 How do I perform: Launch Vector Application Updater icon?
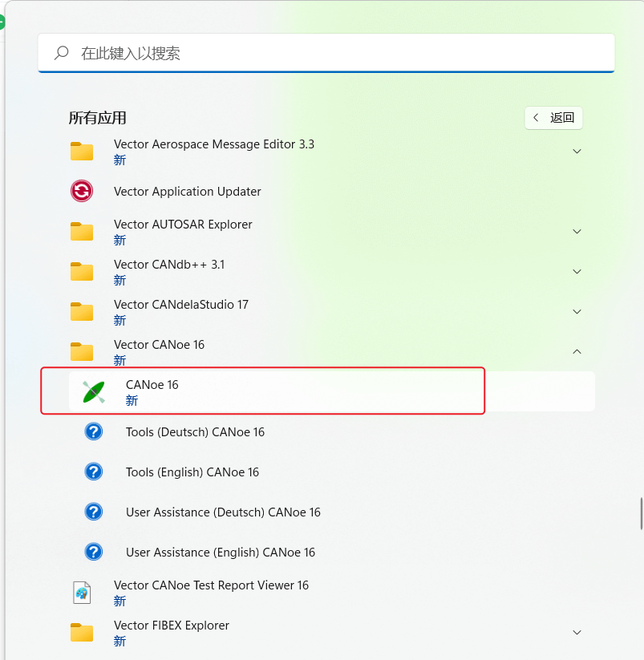[x=82, y=191]
